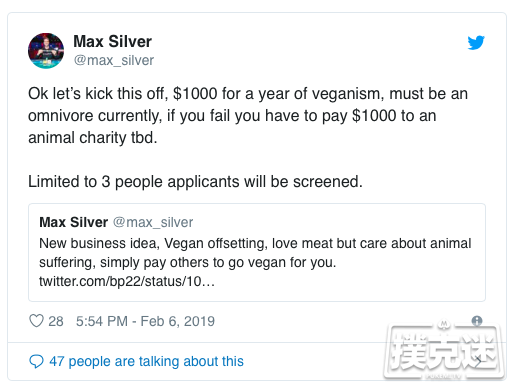Image resolution: width=516 pixels, height=392 pixels.
Task: Click the 28 likes count
Action: pyautogui.click(x=56, y=321)
